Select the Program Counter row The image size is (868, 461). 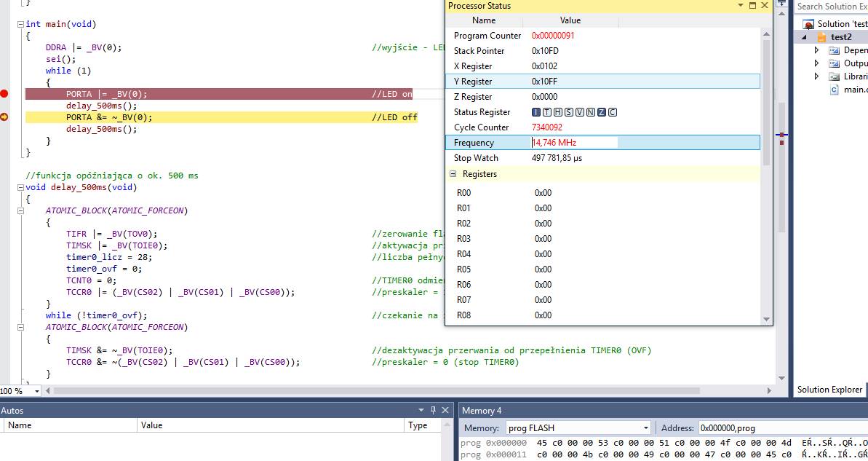(487, 36)
